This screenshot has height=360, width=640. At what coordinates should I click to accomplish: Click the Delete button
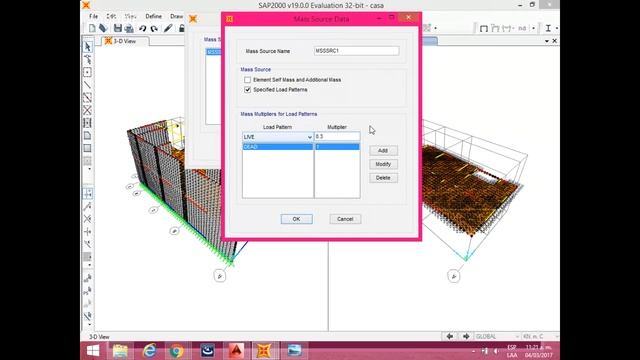(x=383, y=178)
